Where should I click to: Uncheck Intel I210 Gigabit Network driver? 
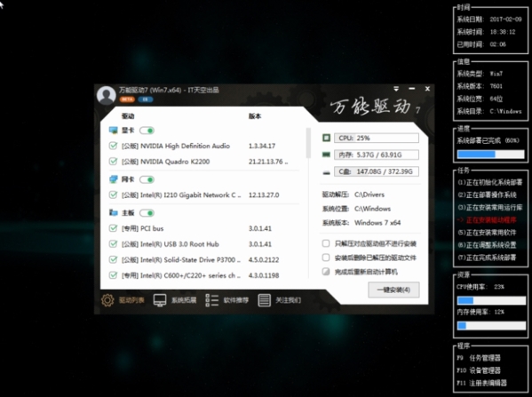coord(113,195)
